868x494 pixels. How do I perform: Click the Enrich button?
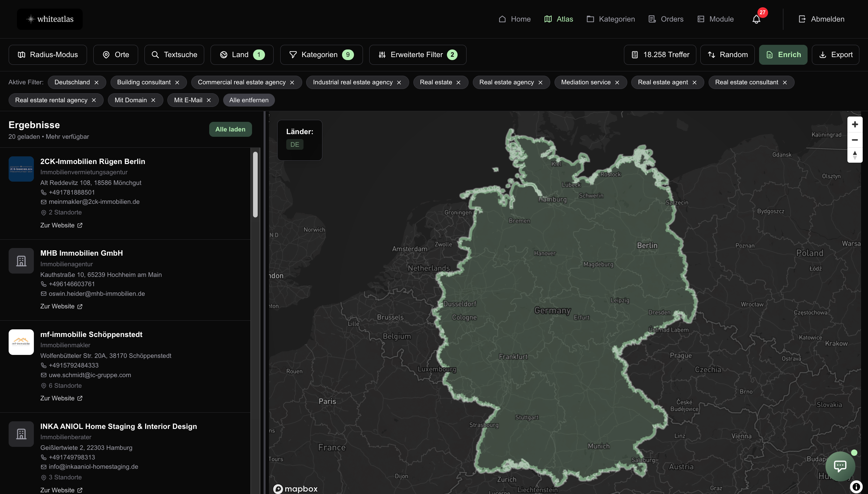click(x=783, y=55)
